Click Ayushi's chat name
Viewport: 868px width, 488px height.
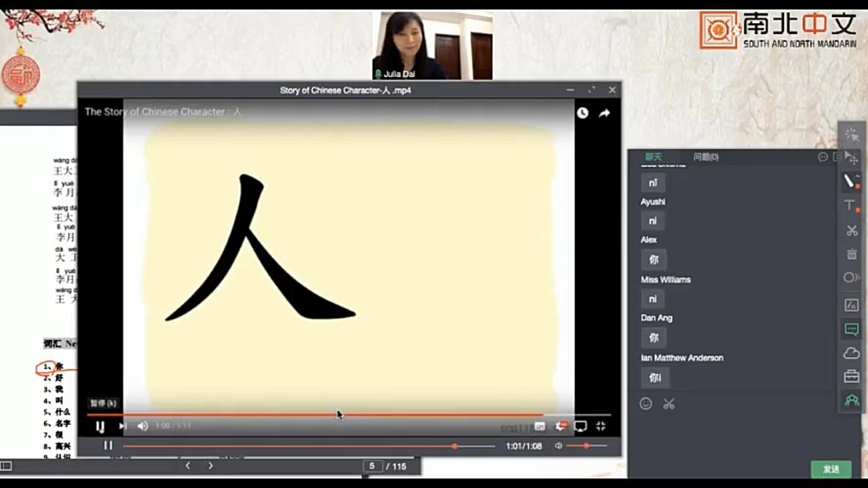point(653,201)
